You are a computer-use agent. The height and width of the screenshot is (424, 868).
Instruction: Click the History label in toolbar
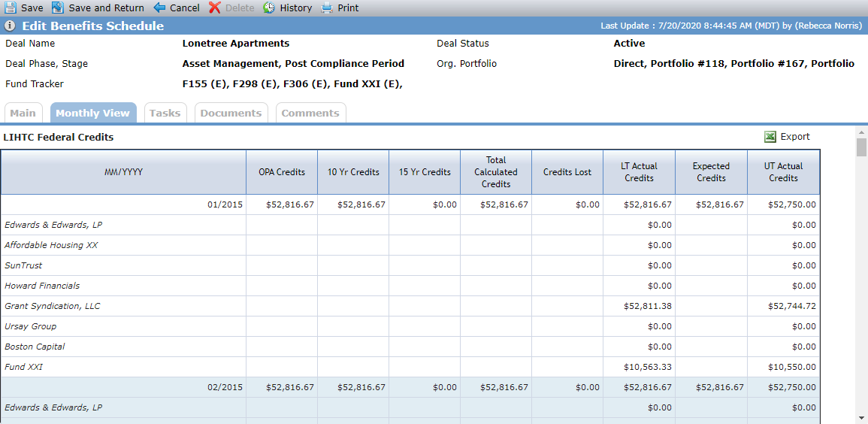295,8
